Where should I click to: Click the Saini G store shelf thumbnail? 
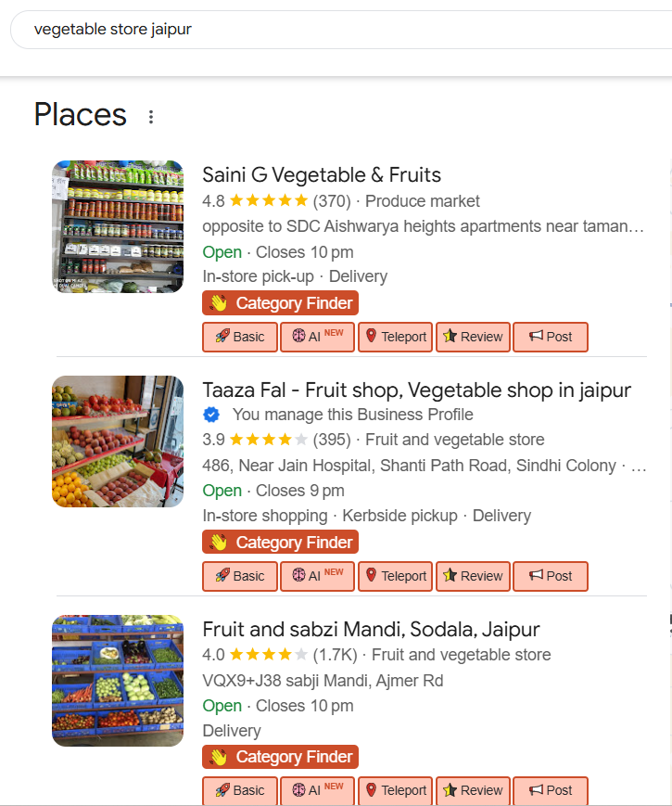pos(118,227)
